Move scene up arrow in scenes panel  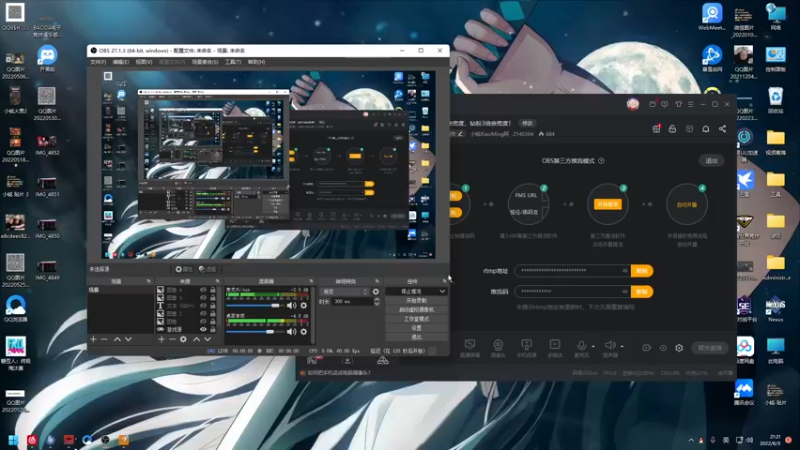117,339
